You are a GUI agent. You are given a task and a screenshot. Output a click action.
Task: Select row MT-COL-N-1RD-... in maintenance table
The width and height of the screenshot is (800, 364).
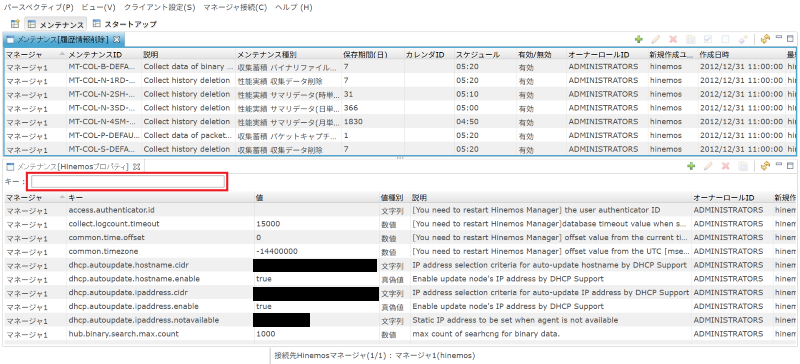click(x=399, y=80)
